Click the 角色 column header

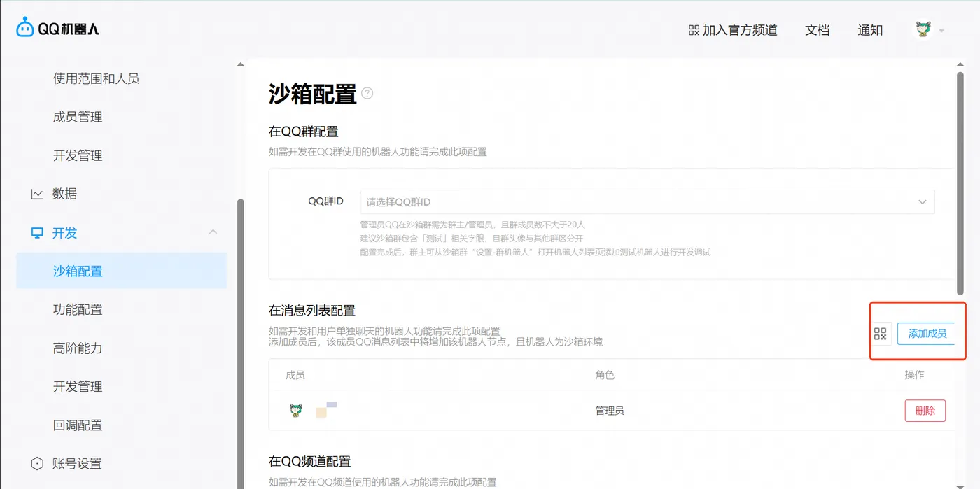605,375
